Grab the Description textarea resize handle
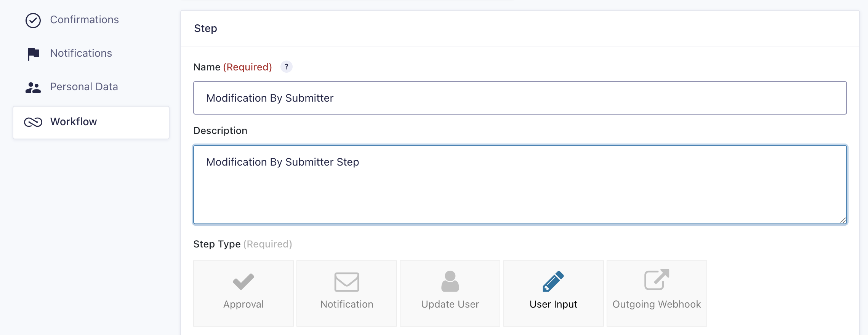868x335 pixels. coord(843,220)
